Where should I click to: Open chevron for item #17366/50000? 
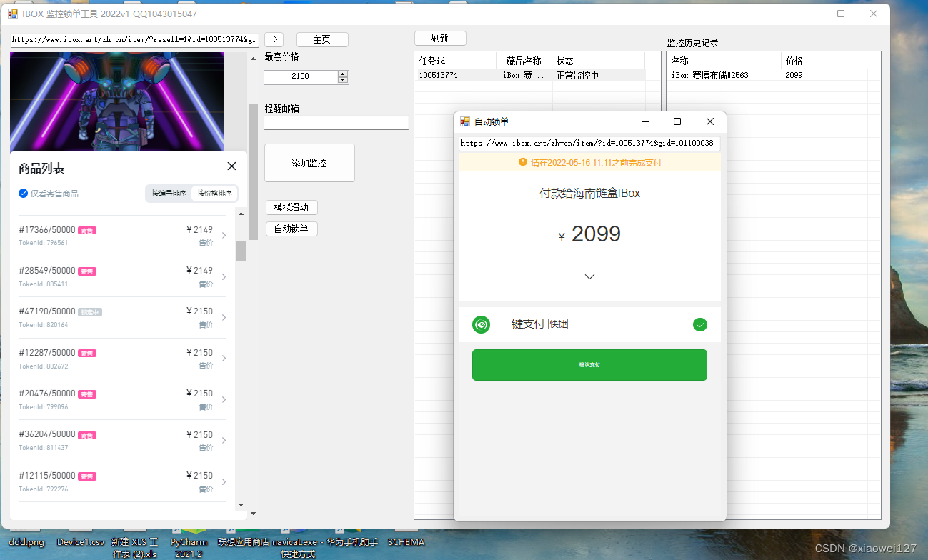(224, 236)
